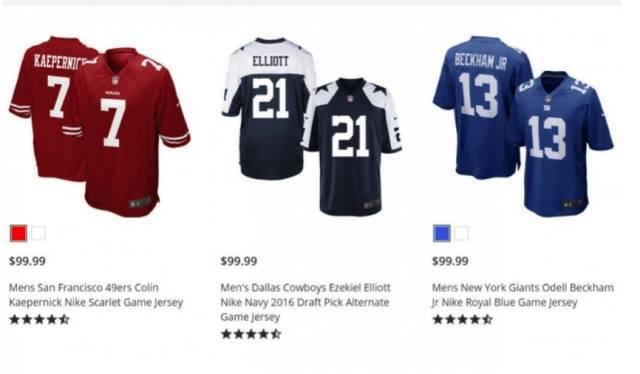The image size is (640, 374).
Task: View star rating reviews for Beckham Jr jersey
Action: pyautogui.click(x=462, y=319)
